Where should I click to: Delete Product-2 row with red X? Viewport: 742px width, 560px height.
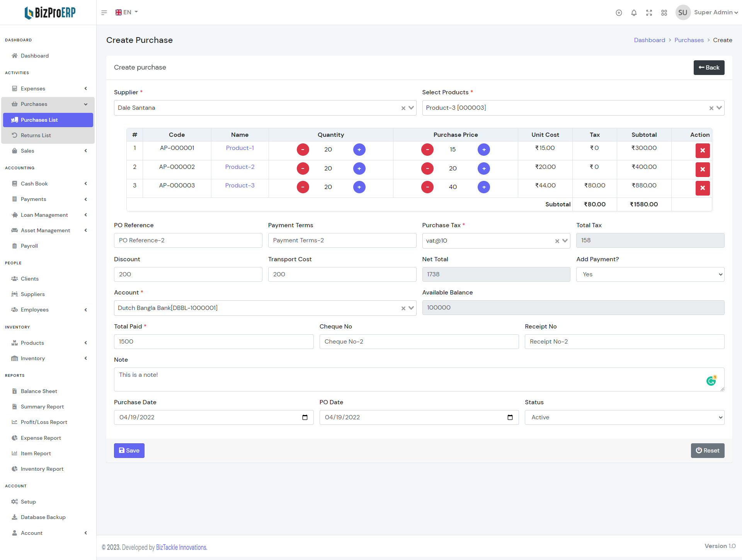click(x=702, y=169)
